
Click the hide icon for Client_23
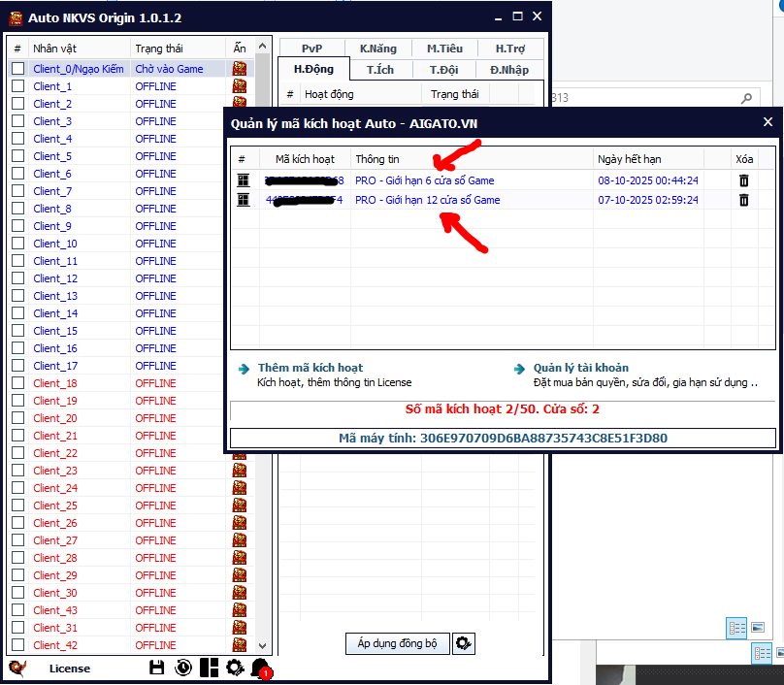240,471
